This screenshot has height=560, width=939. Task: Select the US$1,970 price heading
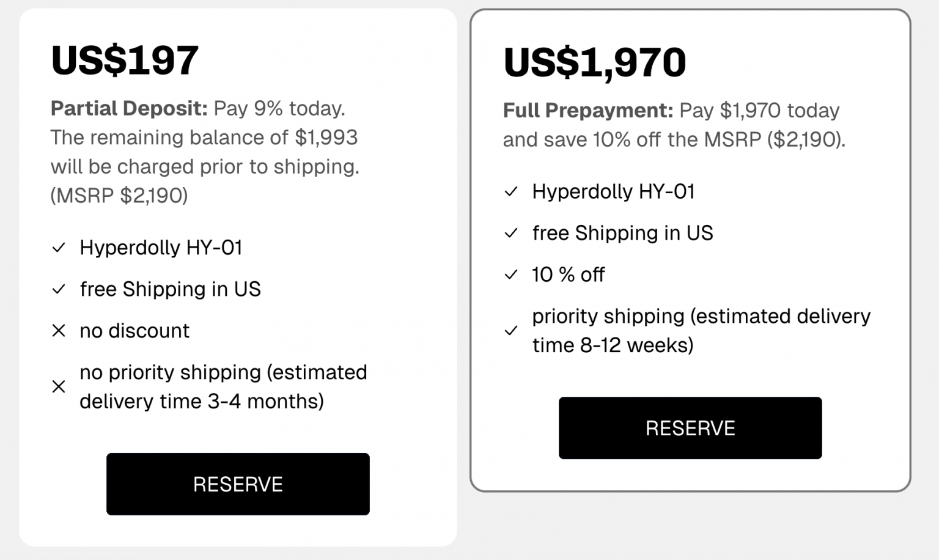click(595, 62)
